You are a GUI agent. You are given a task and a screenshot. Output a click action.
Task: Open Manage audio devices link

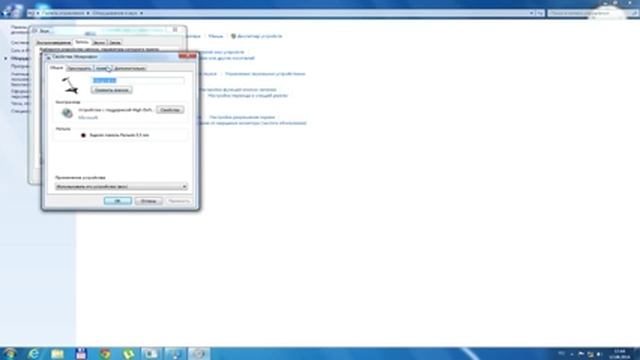click(x=265, y=74)
